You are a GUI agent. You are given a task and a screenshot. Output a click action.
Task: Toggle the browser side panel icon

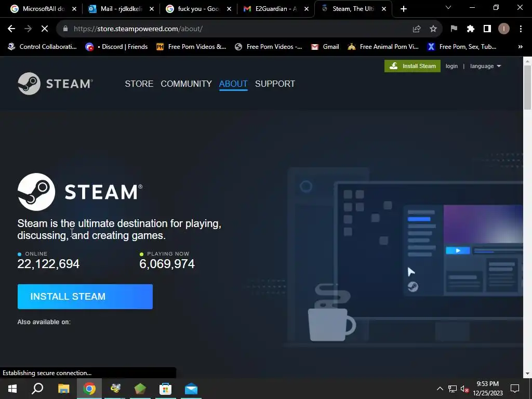coord(487,29)
